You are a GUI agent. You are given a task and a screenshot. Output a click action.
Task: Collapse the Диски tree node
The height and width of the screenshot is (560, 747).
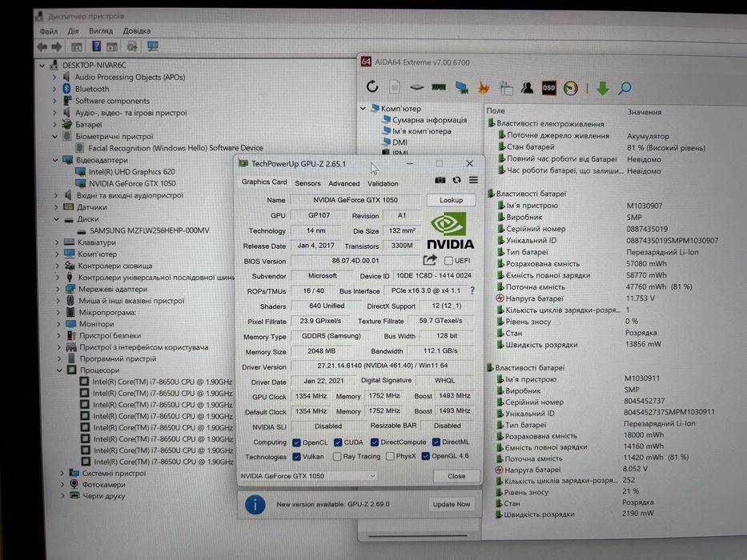point(56,219)
